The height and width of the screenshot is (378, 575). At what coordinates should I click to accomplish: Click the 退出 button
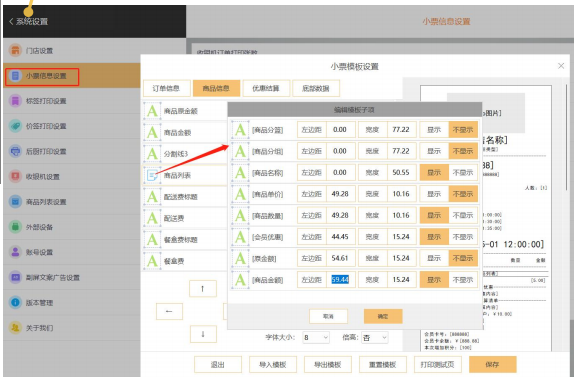[x=217, y=364]
